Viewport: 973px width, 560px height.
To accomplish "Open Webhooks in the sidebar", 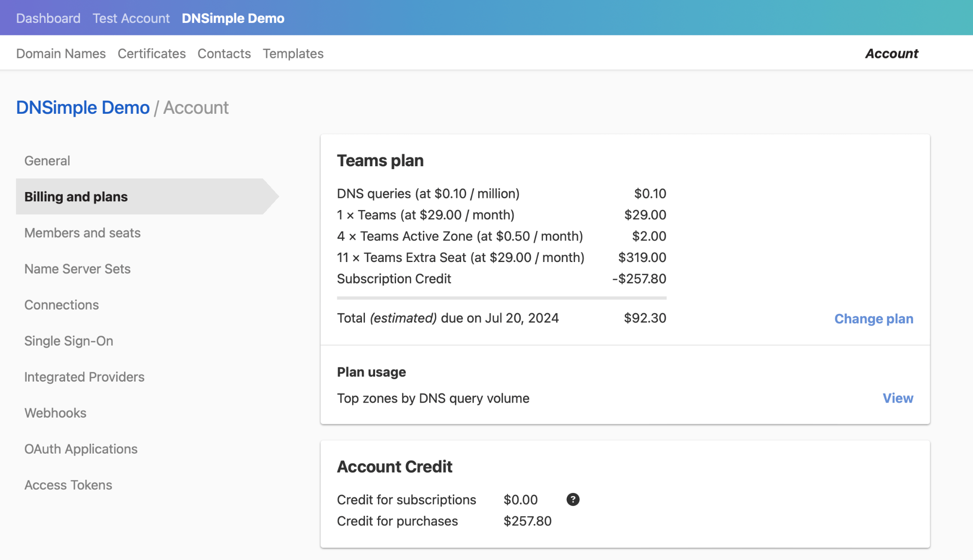I will [x=55, y=413].
